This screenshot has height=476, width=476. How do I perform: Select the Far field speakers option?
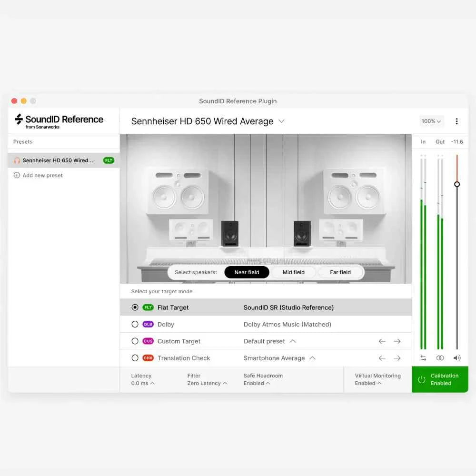[340, 272]
